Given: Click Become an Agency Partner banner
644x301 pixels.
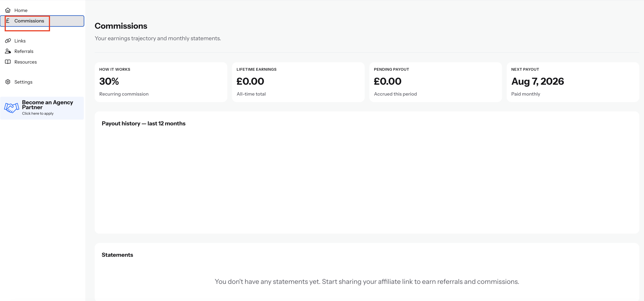Looking at the screenshot, I should tap(42, 108).
